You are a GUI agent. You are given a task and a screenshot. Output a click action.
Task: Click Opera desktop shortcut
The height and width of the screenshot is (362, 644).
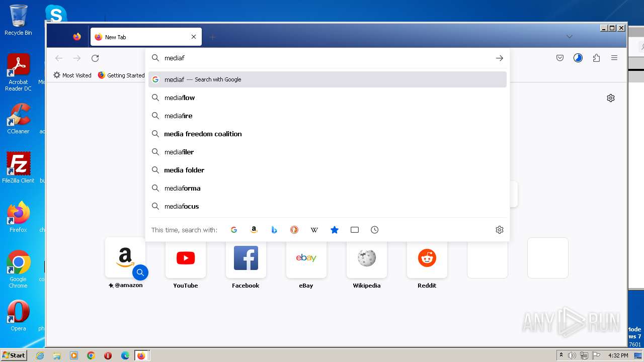click(18, 316)
